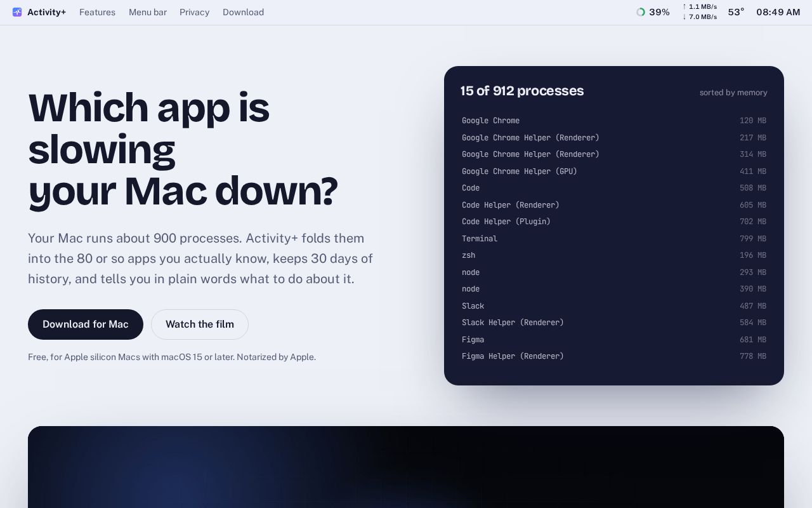Select the node process's 293 MB value

point(753,272)
